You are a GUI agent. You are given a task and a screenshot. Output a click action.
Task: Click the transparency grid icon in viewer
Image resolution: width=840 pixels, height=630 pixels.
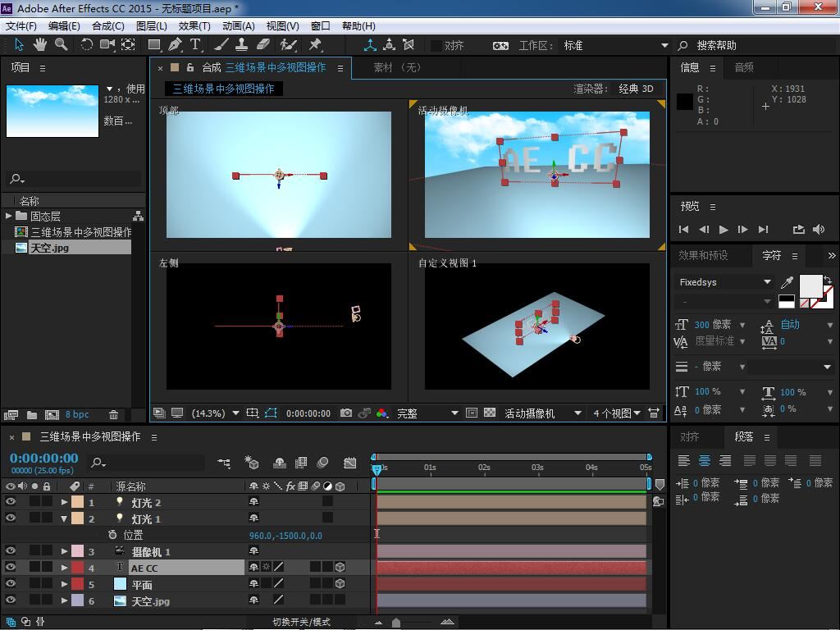tap(490, 413)
